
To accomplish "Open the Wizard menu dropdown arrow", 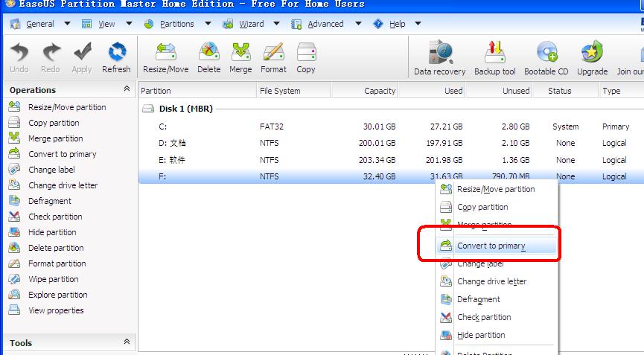I will coord(276,24).
